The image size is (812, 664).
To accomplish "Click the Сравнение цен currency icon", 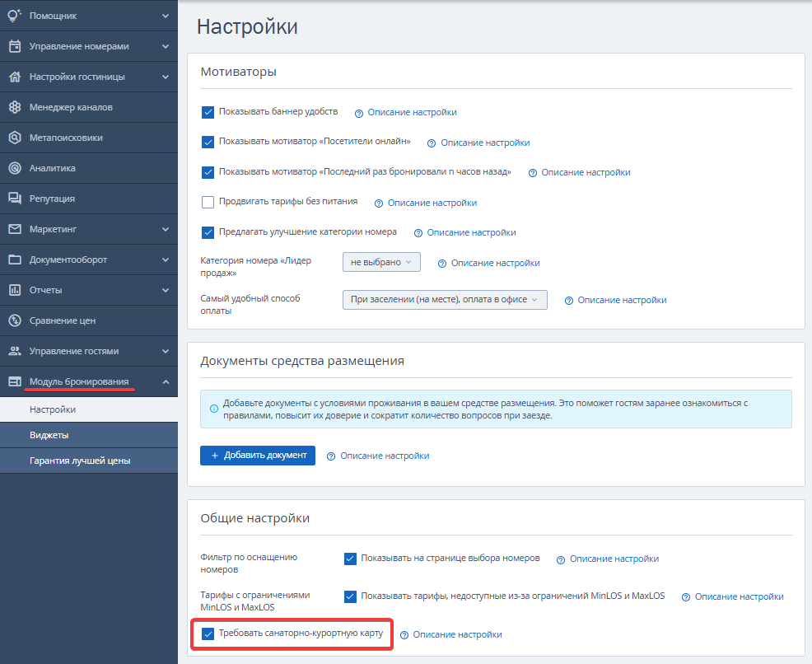I will (15, 320).
